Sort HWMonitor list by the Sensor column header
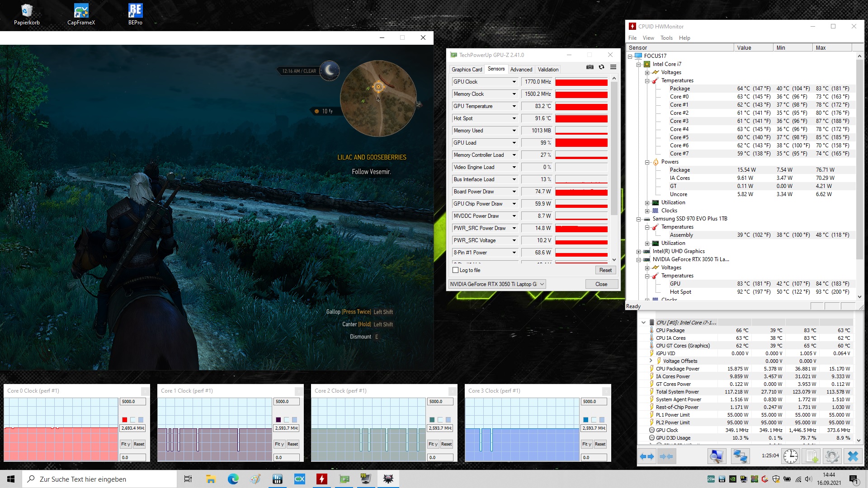868x488 pixels. [x=679, y=47]
